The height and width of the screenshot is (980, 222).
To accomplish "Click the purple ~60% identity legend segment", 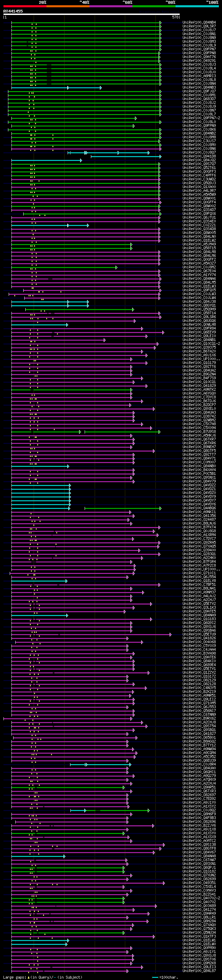I will pos(111,6).
